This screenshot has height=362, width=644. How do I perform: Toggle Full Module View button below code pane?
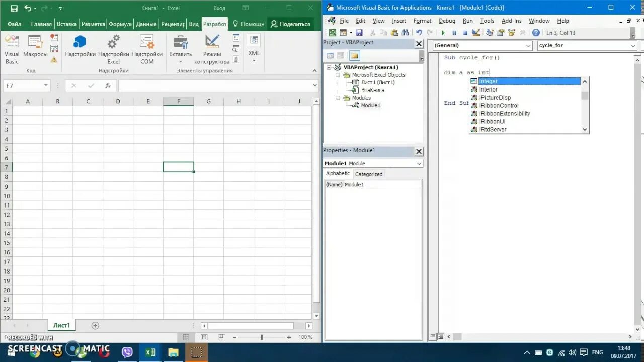(x=440, y=337)
